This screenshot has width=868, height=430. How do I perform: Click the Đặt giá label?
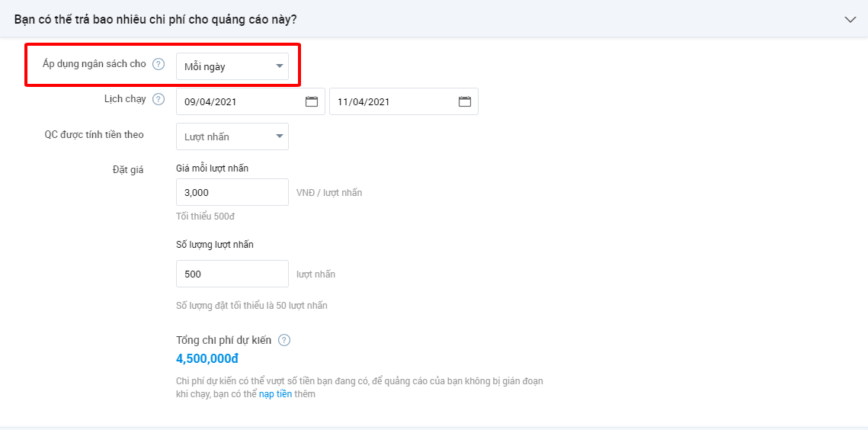click(x=128, y=169)
